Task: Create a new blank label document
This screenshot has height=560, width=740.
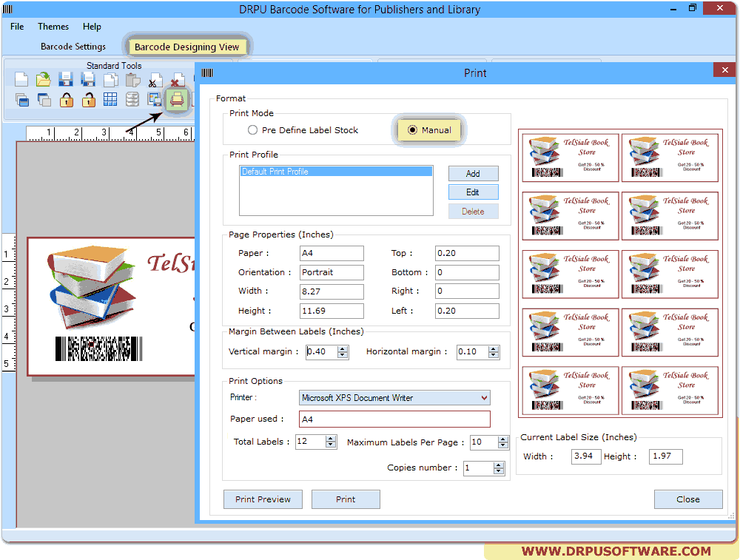Action: click(21, 80)
